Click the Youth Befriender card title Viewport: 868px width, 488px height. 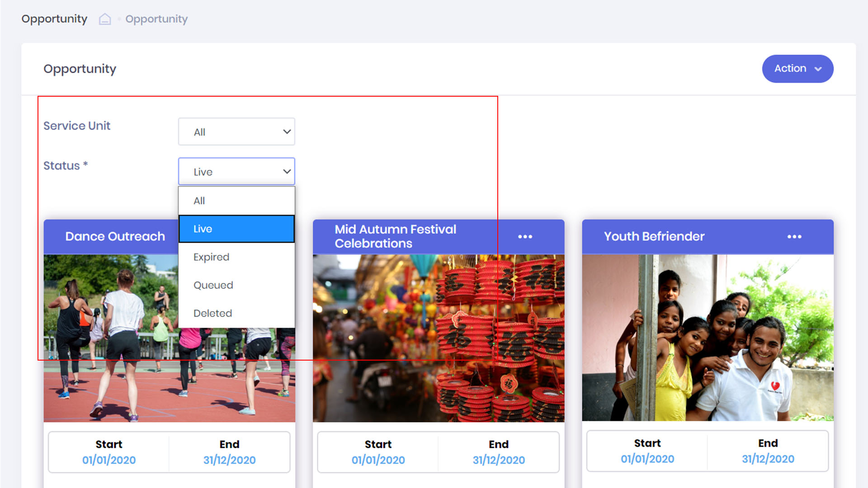(x=654, y=236)
